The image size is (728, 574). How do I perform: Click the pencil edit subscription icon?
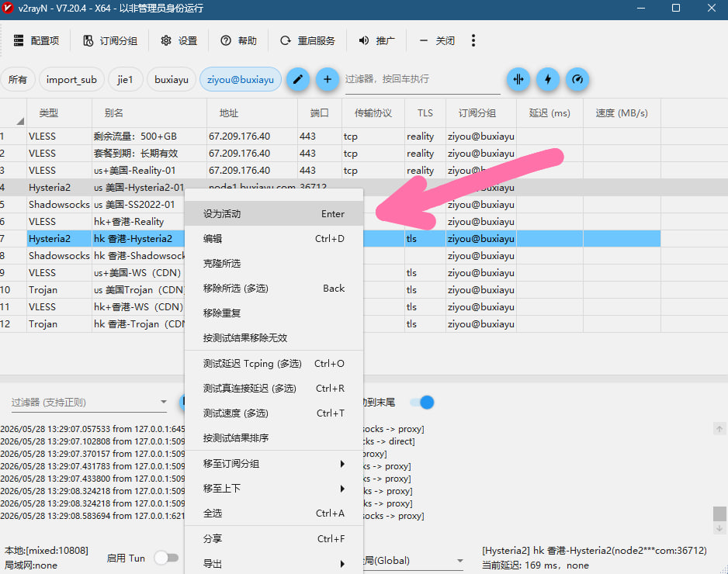[297, 79]
